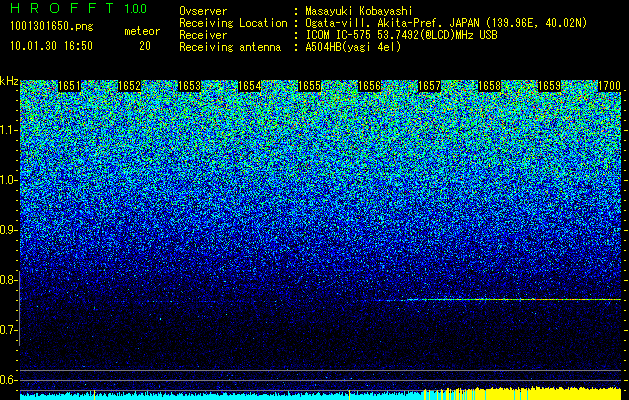Click the 1655 time marker
The image size is (629, 400).
pyautogui.click(x=310, y=86)
